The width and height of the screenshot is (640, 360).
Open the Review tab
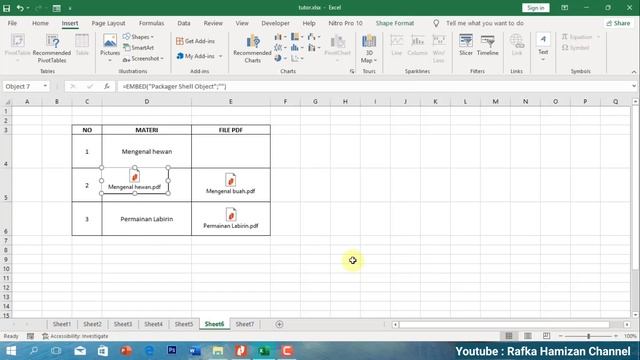[x=213, y=23]
